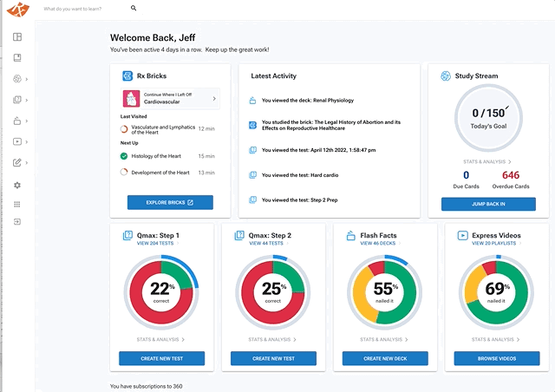Image resolution: width=555 pixels, height=392 pixels.
Task: Click Browse Videos button
Action: 497,358
